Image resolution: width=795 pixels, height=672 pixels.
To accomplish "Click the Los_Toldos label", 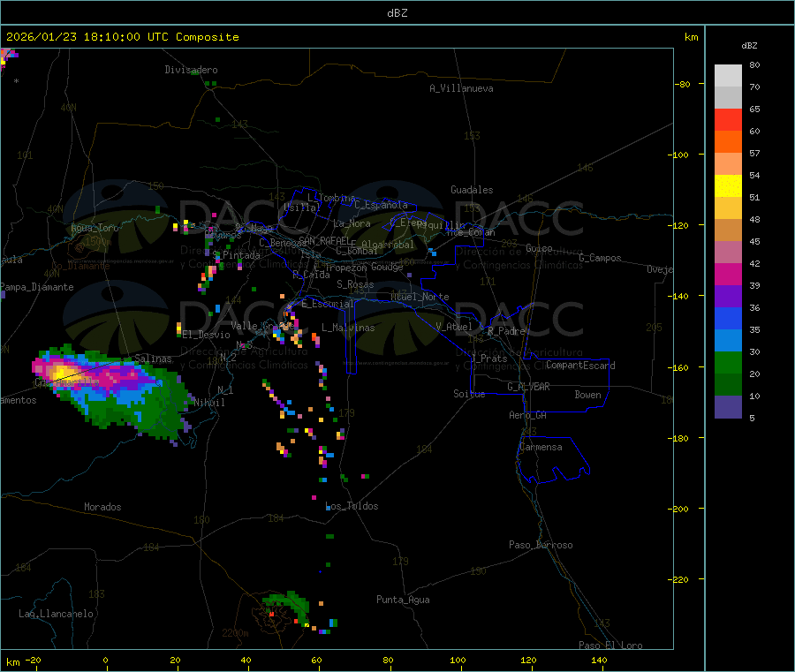I will click(352, 506).
